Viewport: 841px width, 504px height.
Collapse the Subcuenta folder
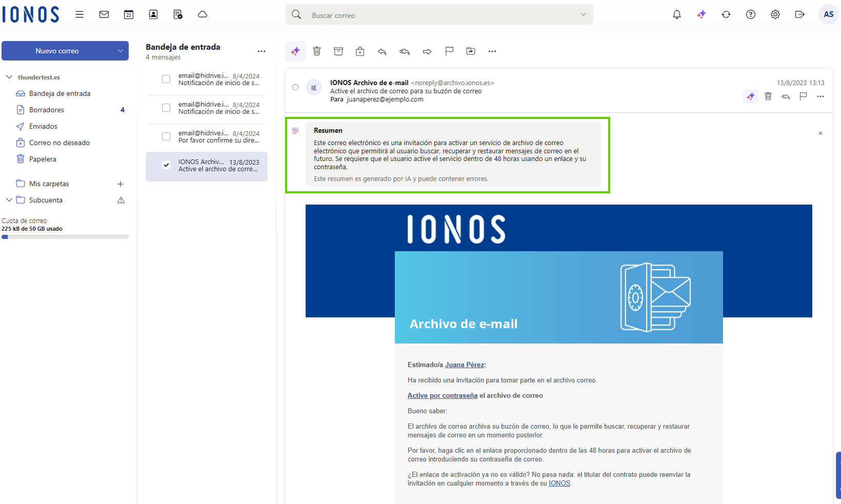(9, 200)
